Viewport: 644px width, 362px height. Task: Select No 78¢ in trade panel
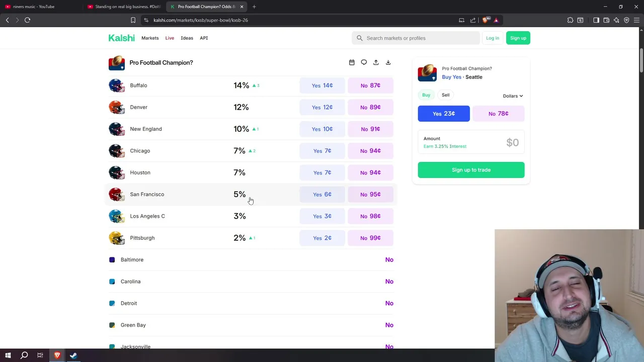coord(499,114)
